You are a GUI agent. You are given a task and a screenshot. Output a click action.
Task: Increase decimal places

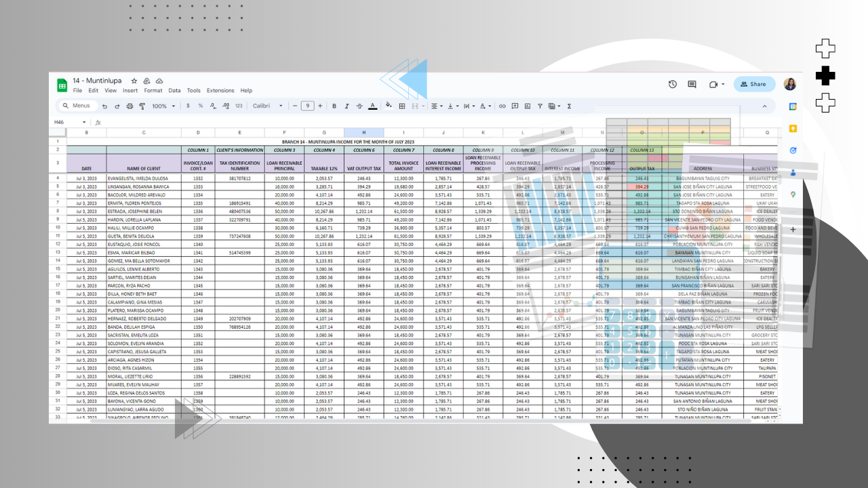click(x=226, y=106)
